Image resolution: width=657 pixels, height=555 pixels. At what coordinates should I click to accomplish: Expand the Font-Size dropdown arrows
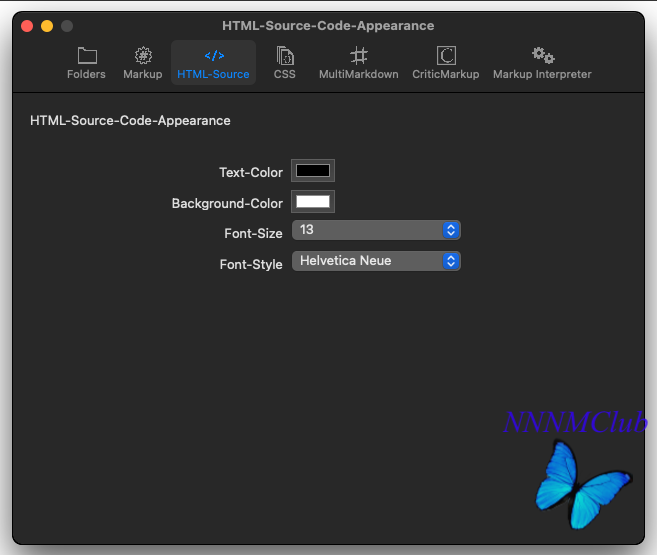(x=451, y=230)
